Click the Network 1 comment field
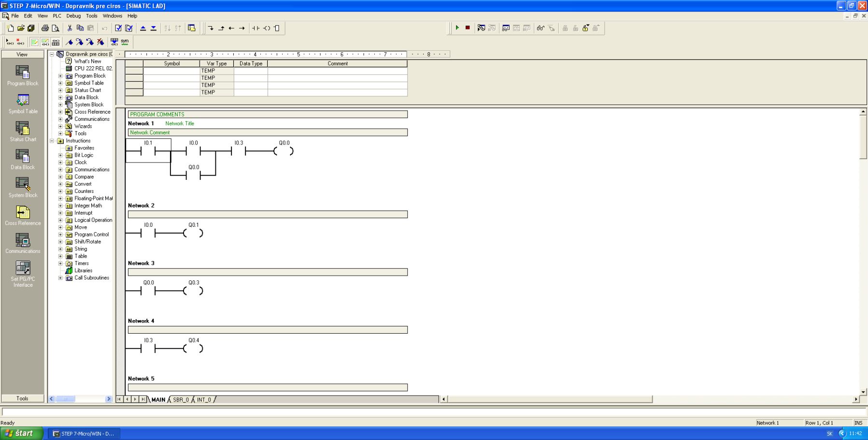The width and height of the screenshot is (868, 440). pos(268,132)
